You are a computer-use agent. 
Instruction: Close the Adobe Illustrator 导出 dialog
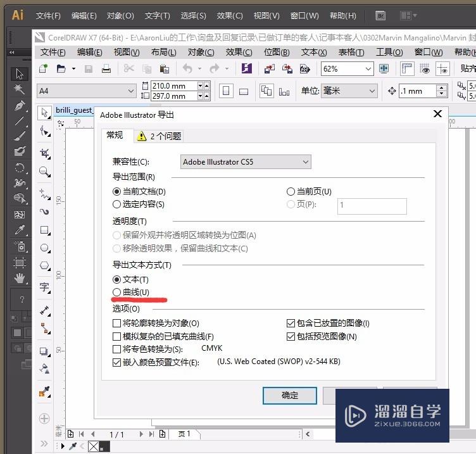click(437, 114)
